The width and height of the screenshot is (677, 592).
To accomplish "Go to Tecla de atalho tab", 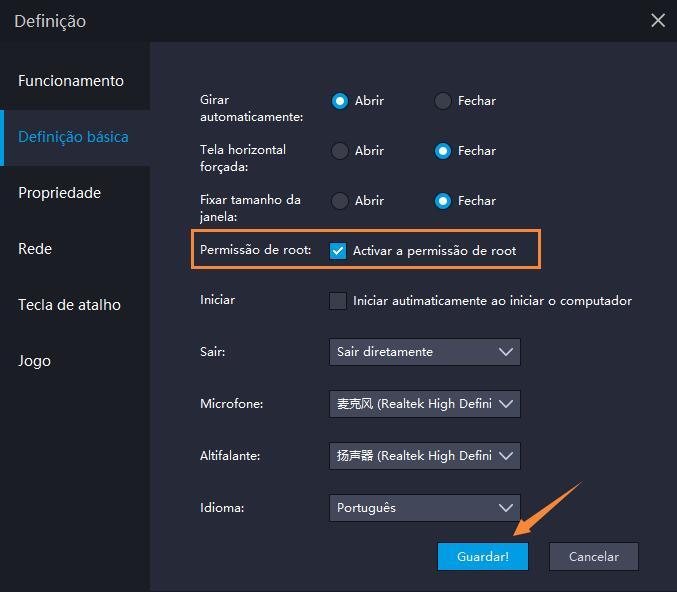I will [75, 305].
